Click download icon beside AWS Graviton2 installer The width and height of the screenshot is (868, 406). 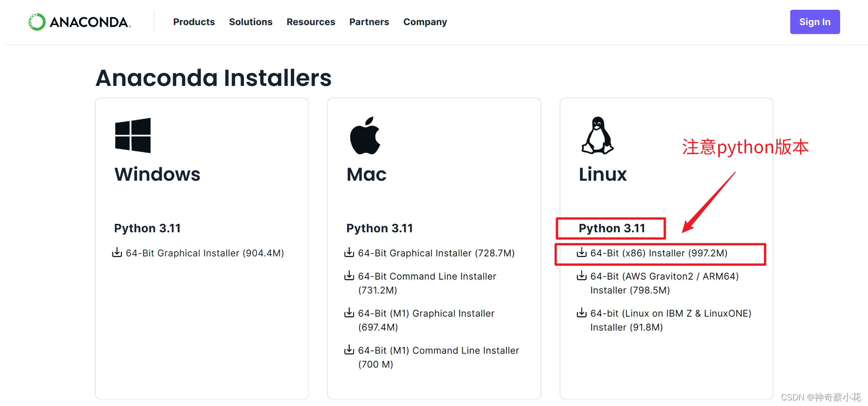(x=582, y=276)
